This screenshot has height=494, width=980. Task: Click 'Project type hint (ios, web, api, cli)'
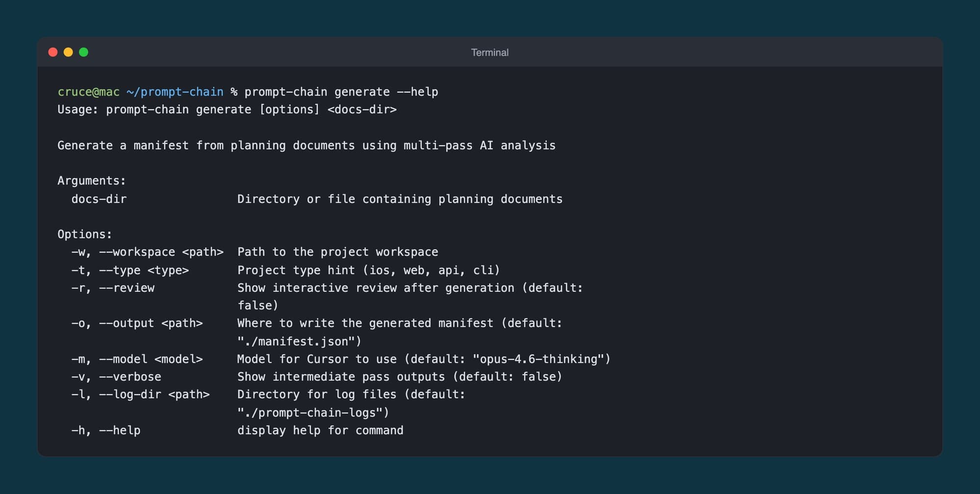pyautogui.click(x=368, y=270)
